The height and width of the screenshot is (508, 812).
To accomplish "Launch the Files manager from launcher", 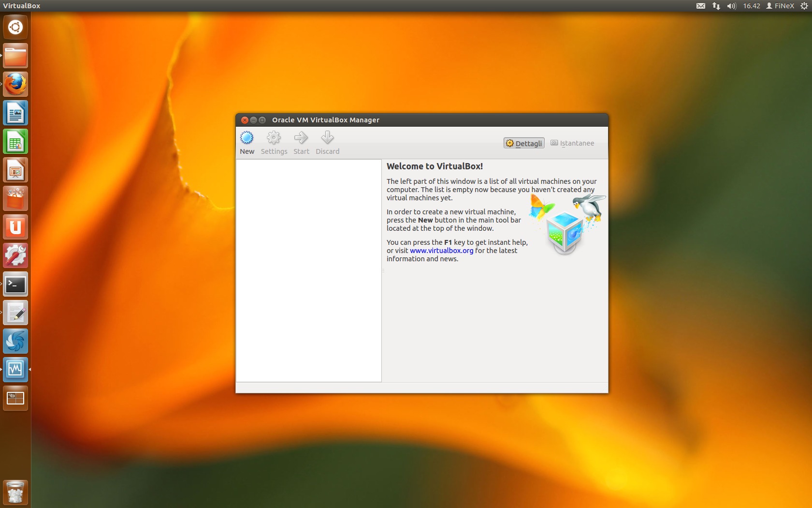I will click(x=15, y=56).
